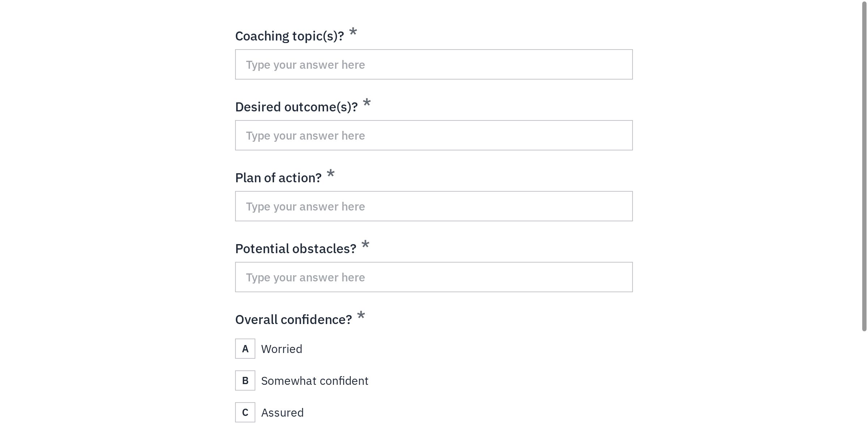Screen dimensions: 868x434
Task: Click the Desired outcome(s)? question heading
Action: point(297,107)
